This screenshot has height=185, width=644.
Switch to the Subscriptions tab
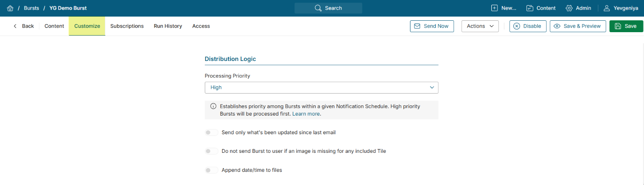click(127, 26)
